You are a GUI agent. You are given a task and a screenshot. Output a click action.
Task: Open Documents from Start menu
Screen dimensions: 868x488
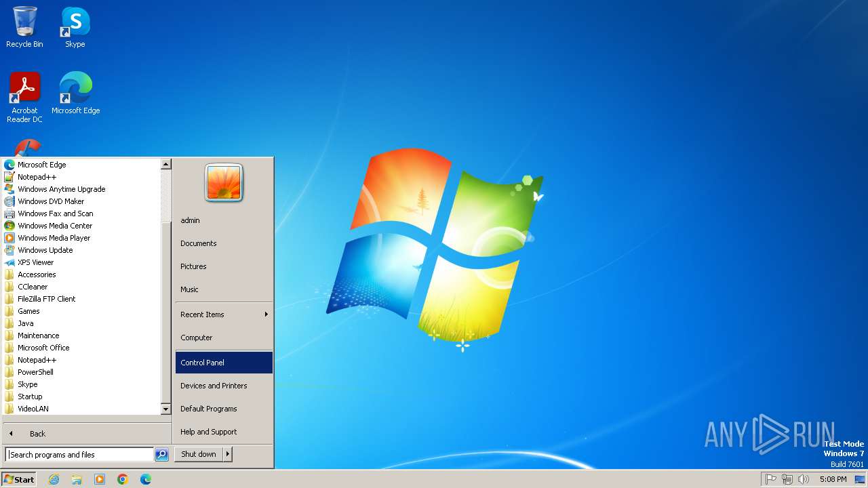[224, 243]
